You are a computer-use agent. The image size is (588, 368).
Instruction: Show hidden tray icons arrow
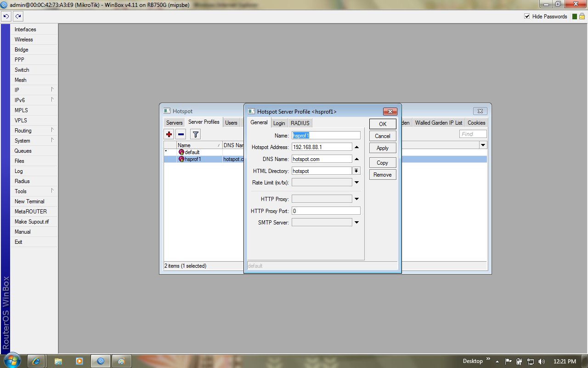[498, 362]
